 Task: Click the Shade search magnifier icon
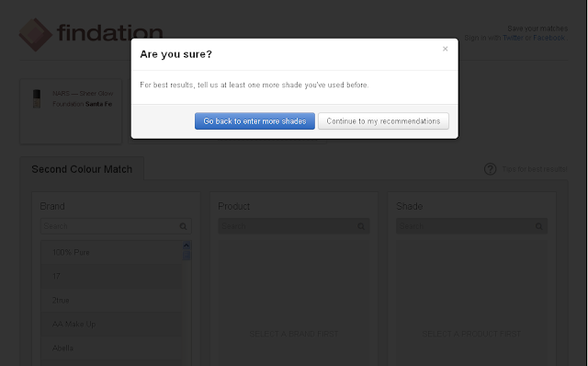(x=539, y=226)
